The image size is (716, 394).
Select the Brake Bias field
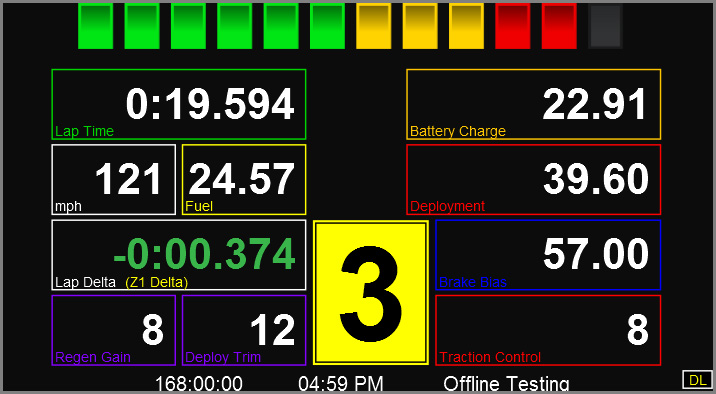tap(548, 255)
